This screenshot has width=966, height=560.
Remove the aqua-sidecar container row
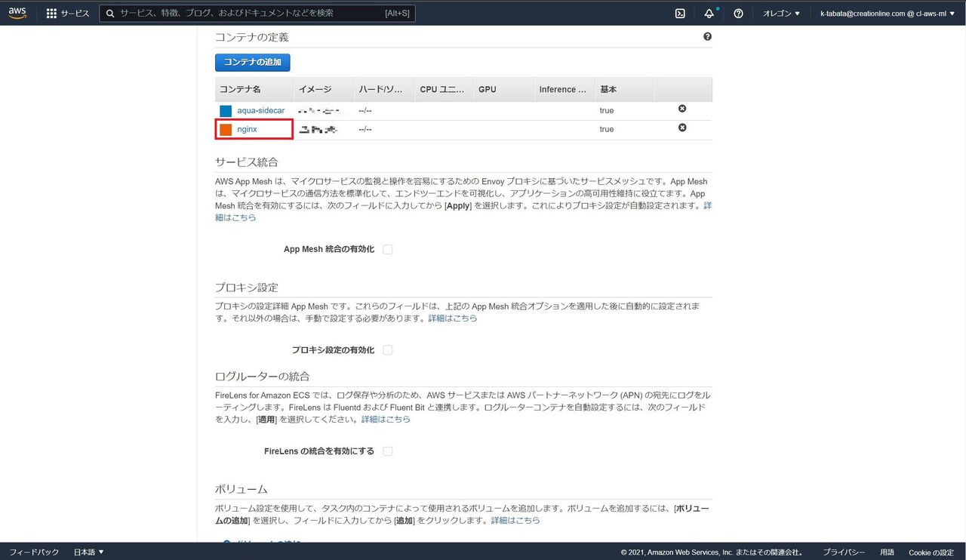point(682,109)
